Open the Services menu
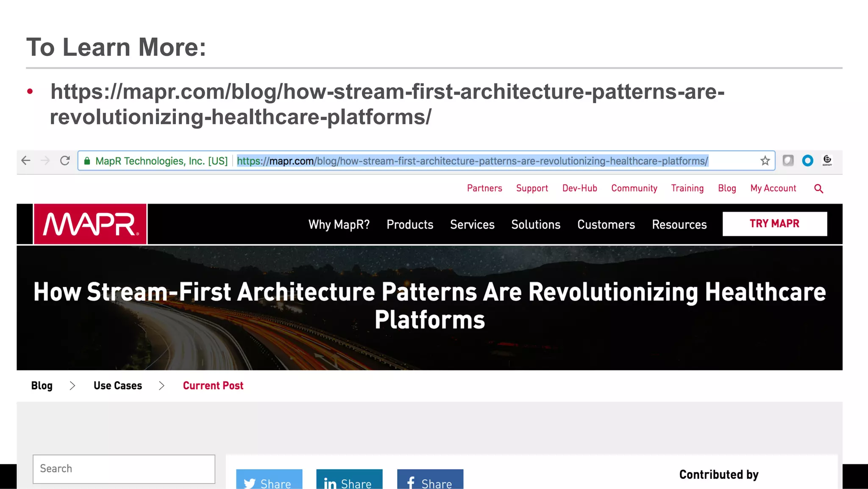Screen dimensions: 868x489 click(x=472, y=224)
